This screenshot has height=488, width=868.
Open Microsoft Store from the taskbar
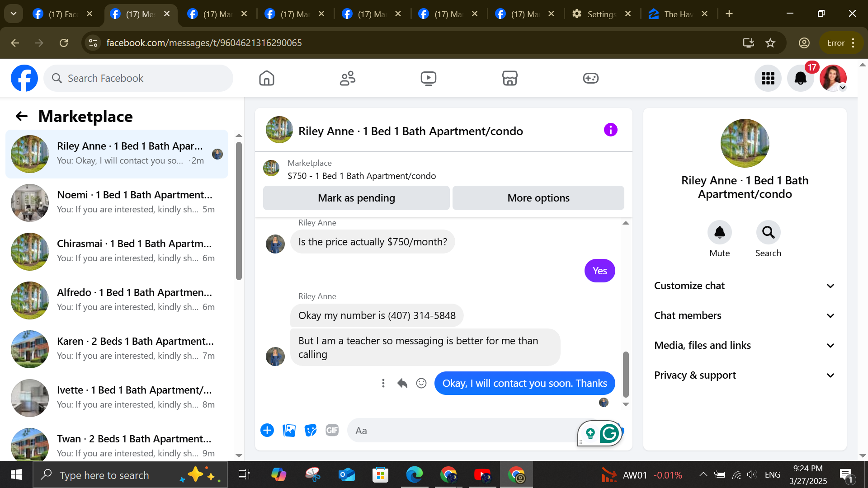click(380, 474)
